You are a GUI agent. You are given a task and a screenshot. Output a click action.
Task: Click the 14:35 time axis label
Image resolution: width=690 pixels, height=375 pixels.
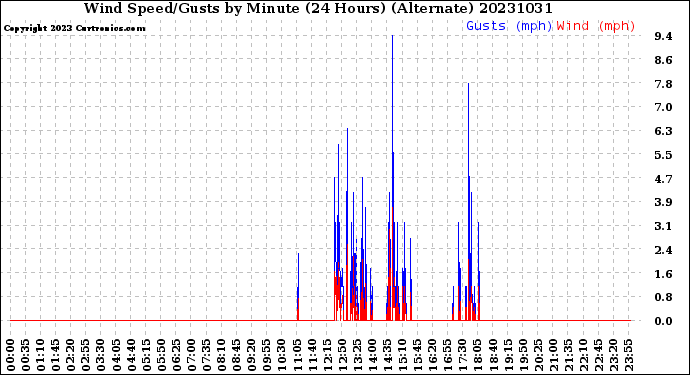(386, 354)
